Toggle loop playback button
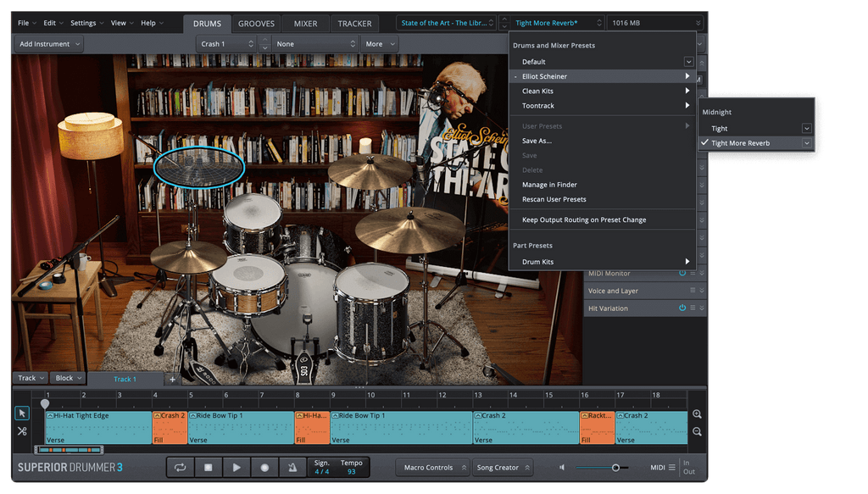This screenshot has width=868, height=494. coord(181,468)
